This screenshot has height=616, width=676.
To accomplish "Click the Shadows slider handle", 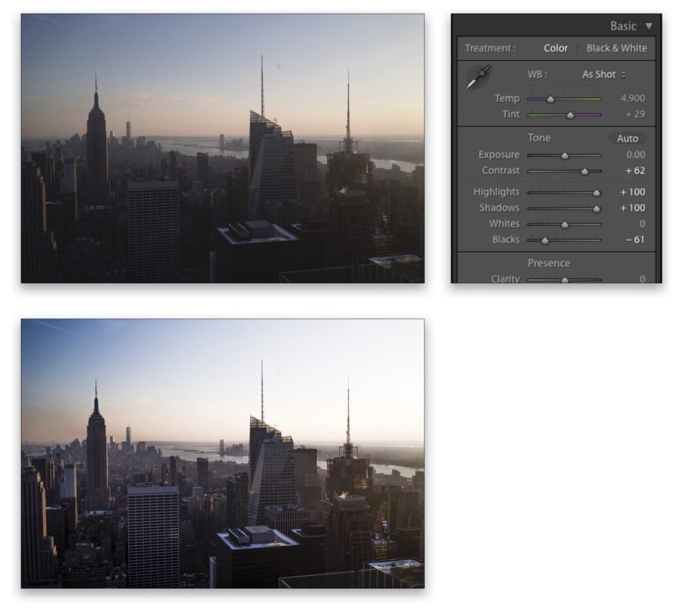I will pos(597,207).
